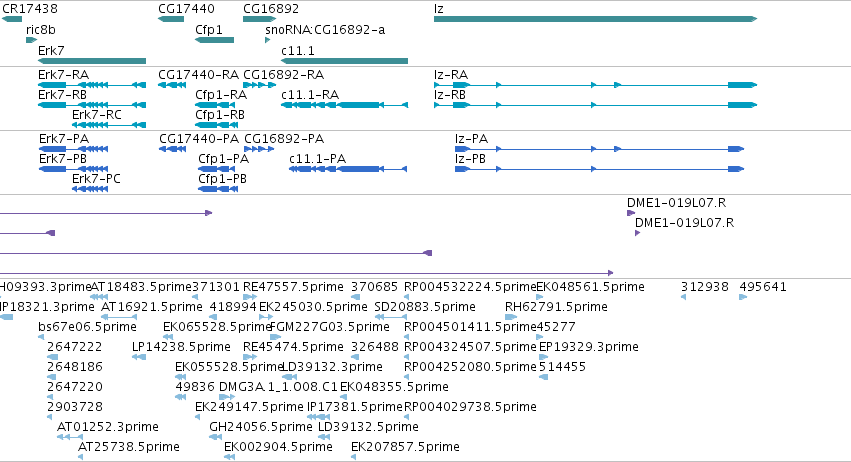
Task: Click the SD20883.5prime label
Action: point(425,307)
